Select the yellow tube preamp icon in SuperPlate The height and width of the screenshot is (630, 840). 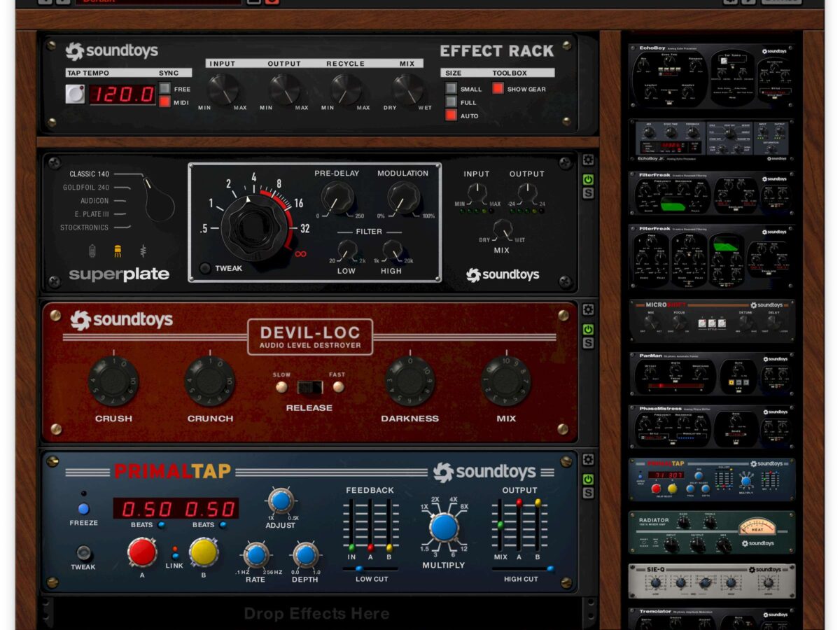(x=118, y=251)
